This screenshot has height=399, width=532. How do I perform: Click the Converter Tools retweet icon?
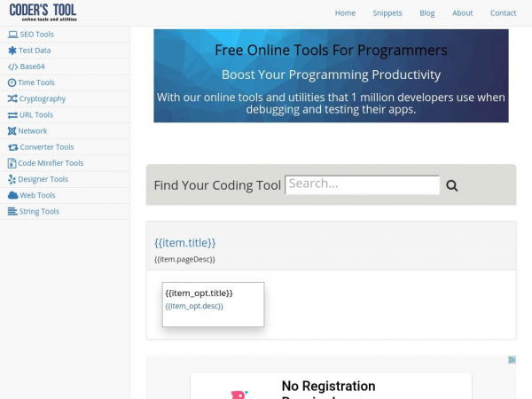(13, 147)
